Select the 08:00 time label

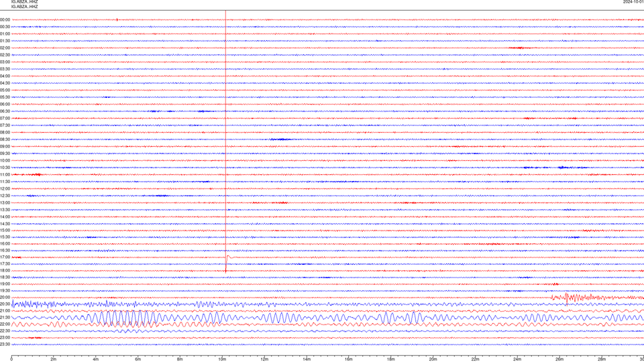5,132
